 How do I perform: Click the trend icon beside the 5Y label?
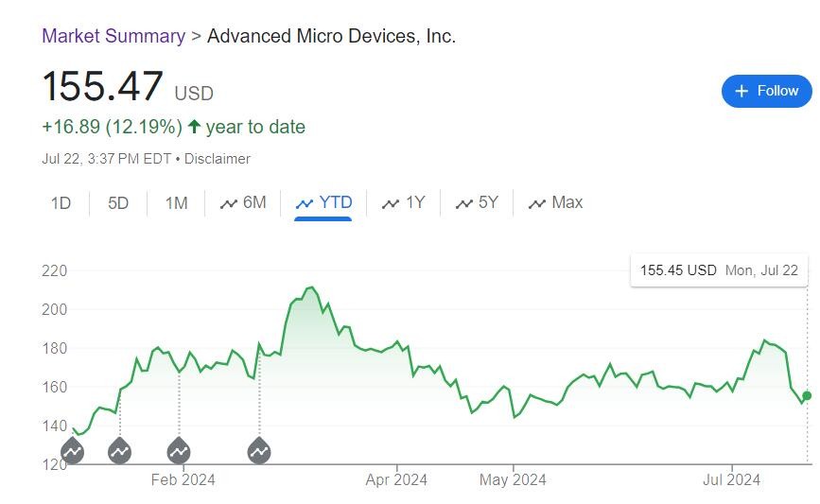[x=463, y=203]
